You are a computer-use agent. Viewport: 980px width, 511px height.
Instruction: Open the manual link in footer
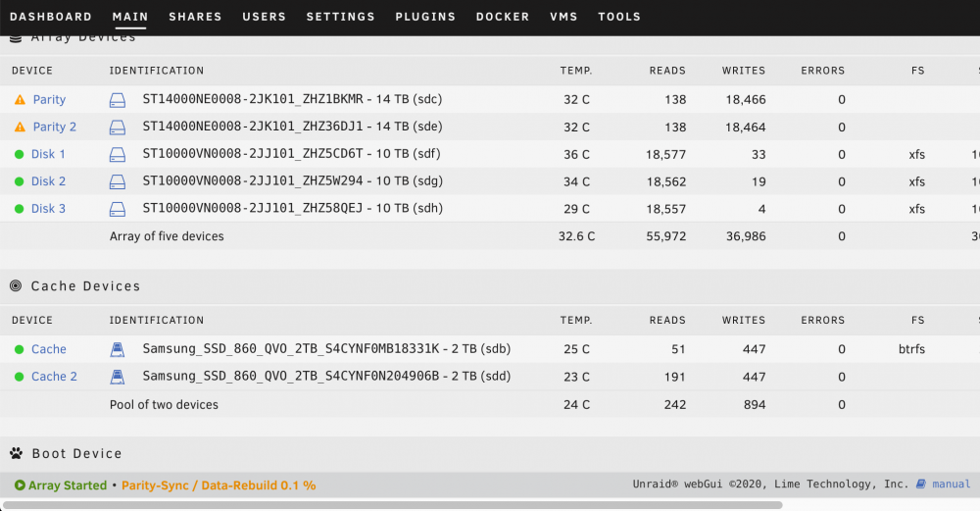[951, 485]
